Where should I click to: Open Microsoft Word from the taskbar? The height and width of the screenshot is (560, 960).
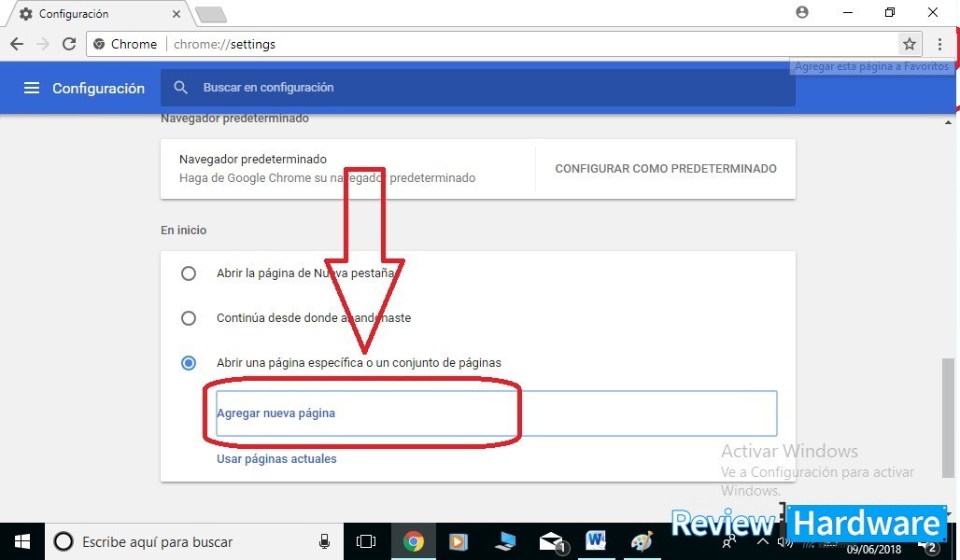(596, 540)
